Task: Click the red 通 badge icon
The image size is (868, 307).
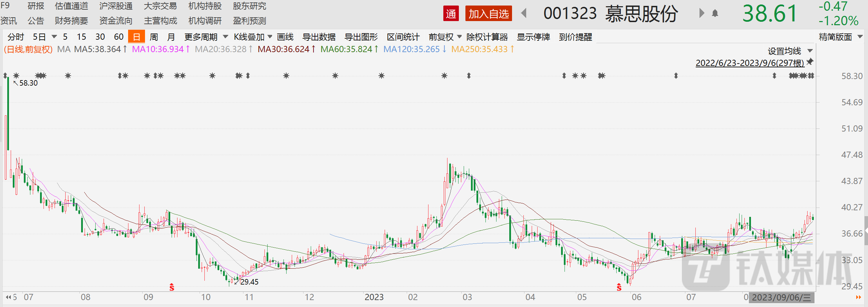Action: [451, 14]
